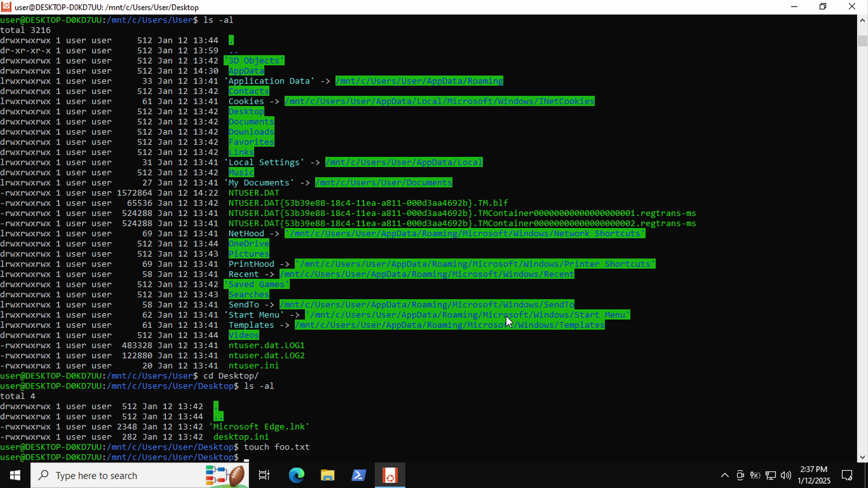Click the terminal vertical scrollbar thumb
The height and width of the screenshot is (488, 868).
[x=862, y=41]
